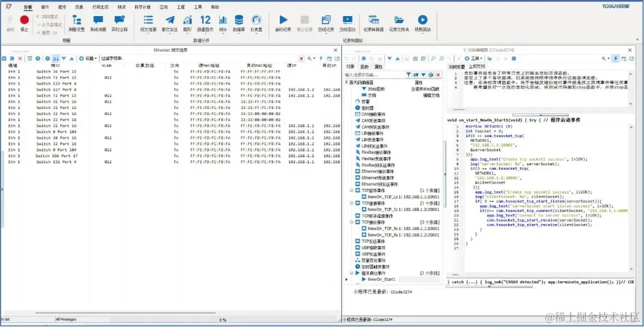The height and width of the screenshot is (327, 644).
Task: Click in the 过滤字符串 filter string field
Action: [209, 59]
